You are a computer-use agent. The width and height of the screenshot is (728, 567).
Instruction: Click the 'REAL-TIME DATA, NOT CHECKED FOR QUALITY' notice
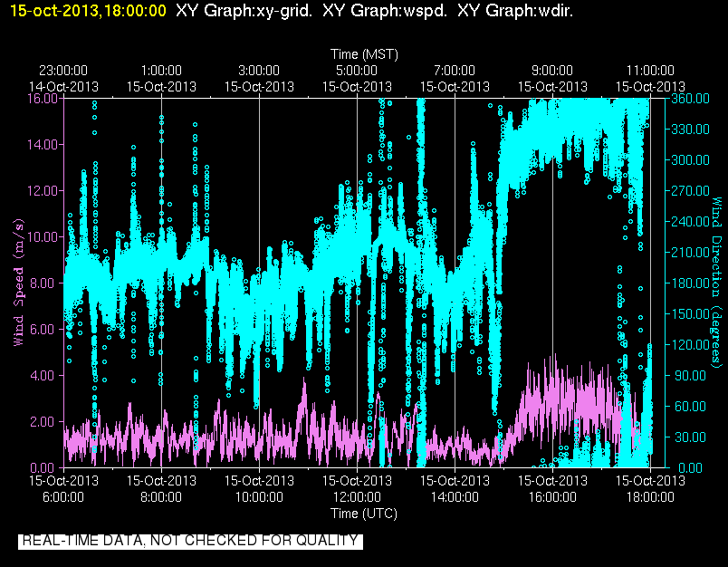(x=190, y=541)
